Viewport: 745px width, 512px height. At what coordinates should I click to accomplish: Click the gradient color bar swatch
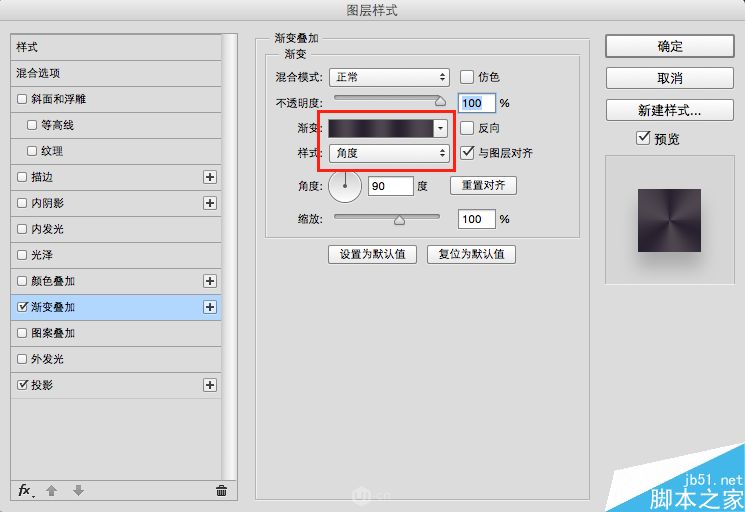pyautogui.click(x=381, y=128)
